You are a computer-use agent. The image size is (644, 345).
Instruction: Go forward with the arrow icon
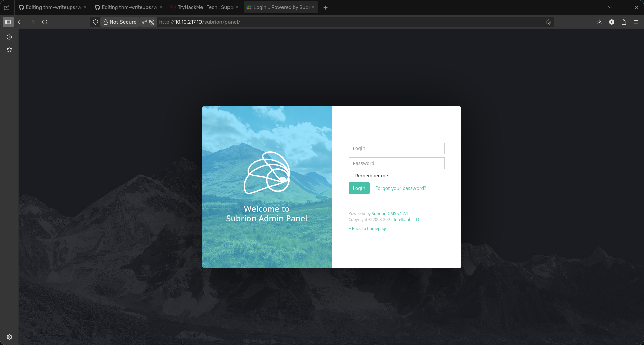(32, 22)
